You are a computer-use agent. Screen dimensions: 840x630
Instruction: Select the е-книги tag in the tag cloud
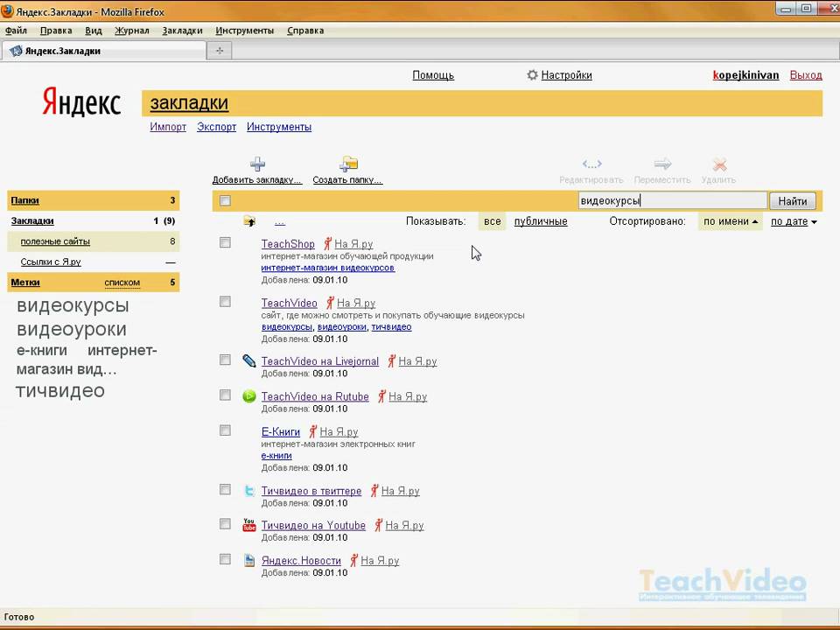[42, 350]
